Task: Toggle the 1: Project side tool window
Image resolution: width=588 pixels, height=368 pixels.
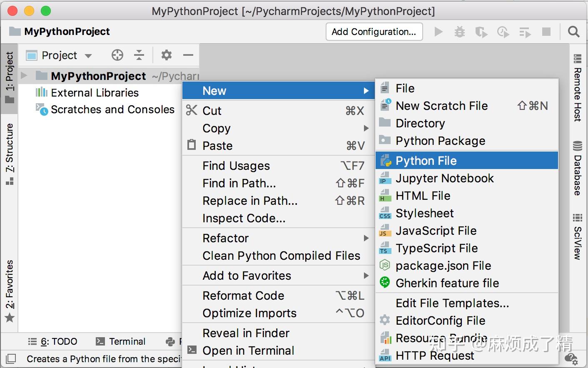Action: click(x=9, y=78)
